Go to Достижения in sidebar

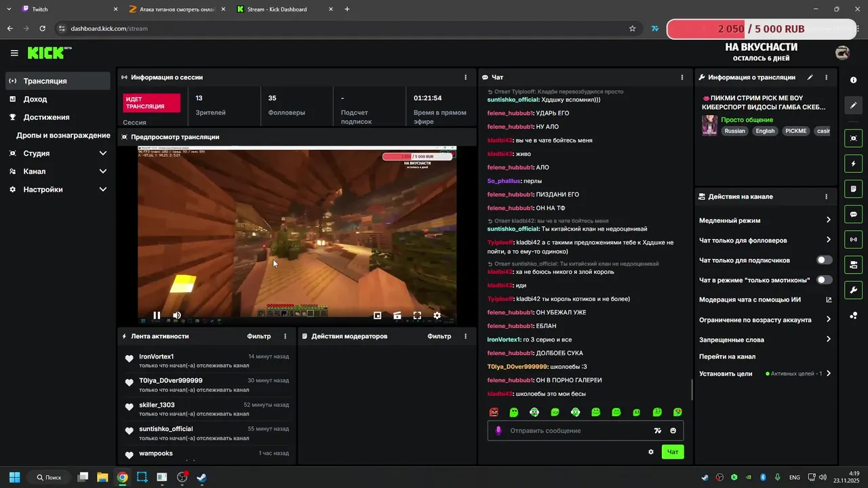(x=58, y=117)
